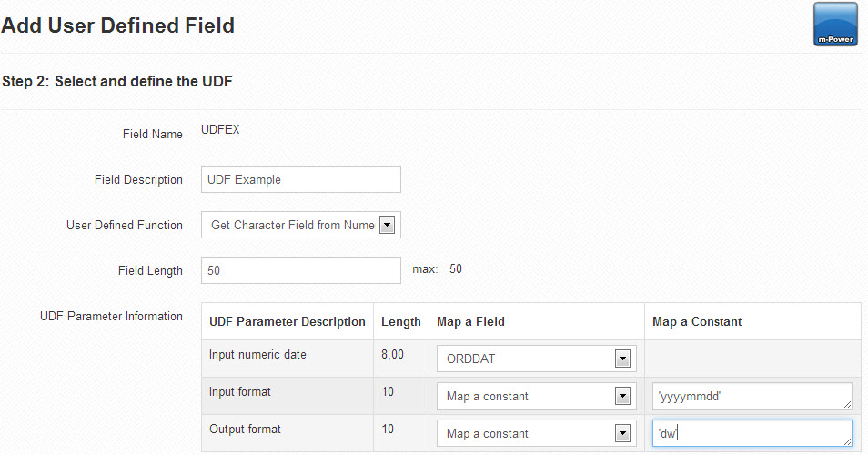Grab resize handle of 'yyyymmdd' text area
868x455 pixels.
[847, 405]
